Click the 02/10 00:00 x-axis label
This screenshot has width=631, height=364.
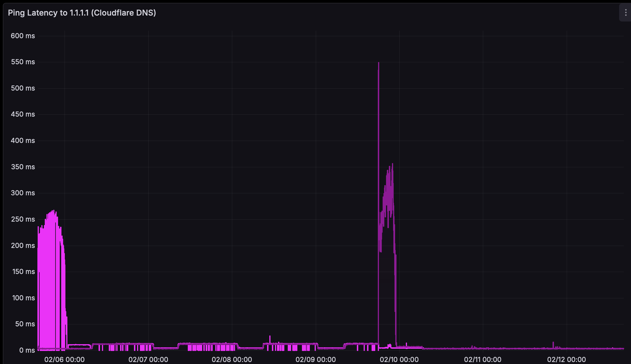click(399, 359)
